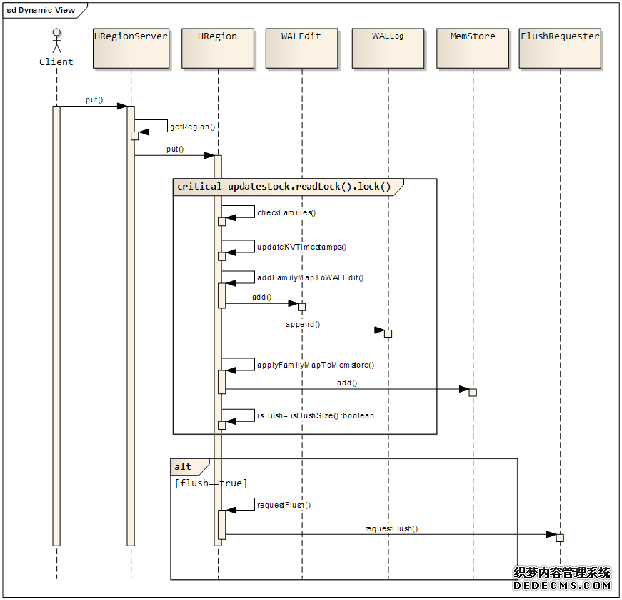This screenshot has width=622, height=600.
Task: Open the DEDECMS.COM watermark link
Action: (562, 586)
